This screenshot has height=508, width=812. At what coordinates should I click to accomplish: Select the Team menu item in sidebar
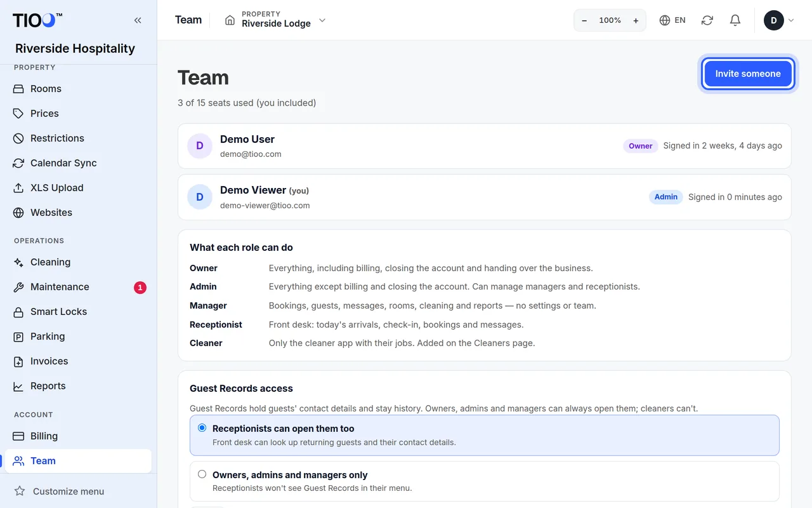(78, 461)
